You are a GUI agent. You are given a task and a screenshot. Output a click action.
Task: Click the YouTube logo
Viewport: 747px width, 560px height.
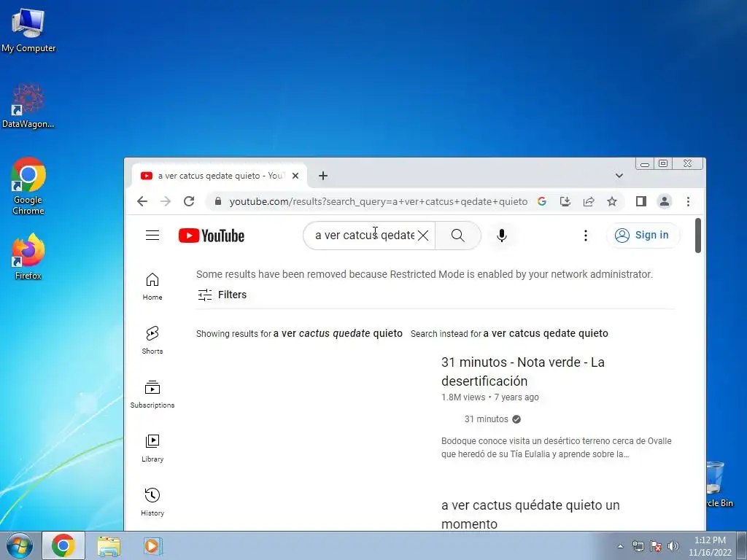[212, 236]
